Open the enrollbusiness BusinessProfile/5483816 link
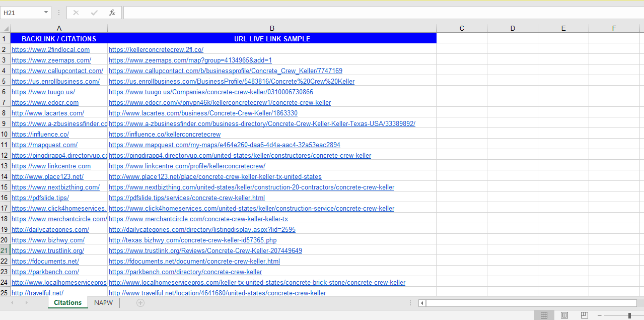This screenshot has width=644, height=320. (x=232, y=81)
